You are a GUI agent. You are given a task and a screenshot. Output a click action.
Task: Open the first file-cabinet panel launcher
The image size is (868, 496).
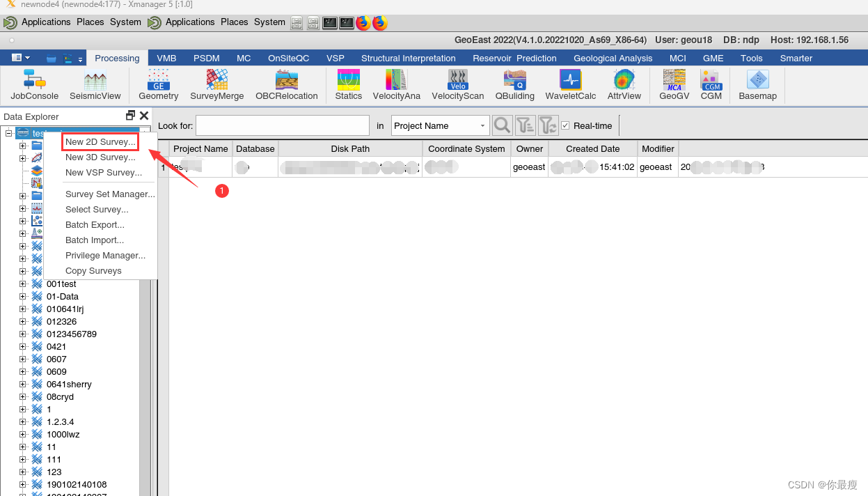point(297,22)
